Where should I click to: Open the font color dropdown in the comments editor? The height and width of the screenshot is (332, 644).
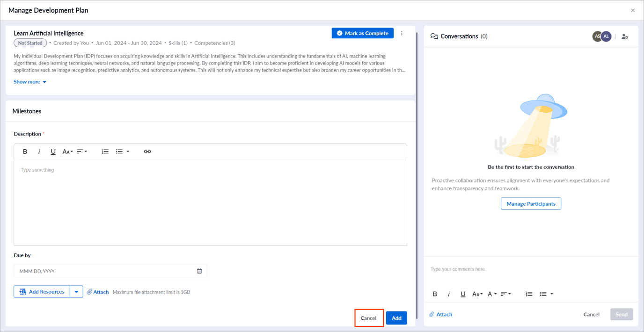click(x=492, y=294)
